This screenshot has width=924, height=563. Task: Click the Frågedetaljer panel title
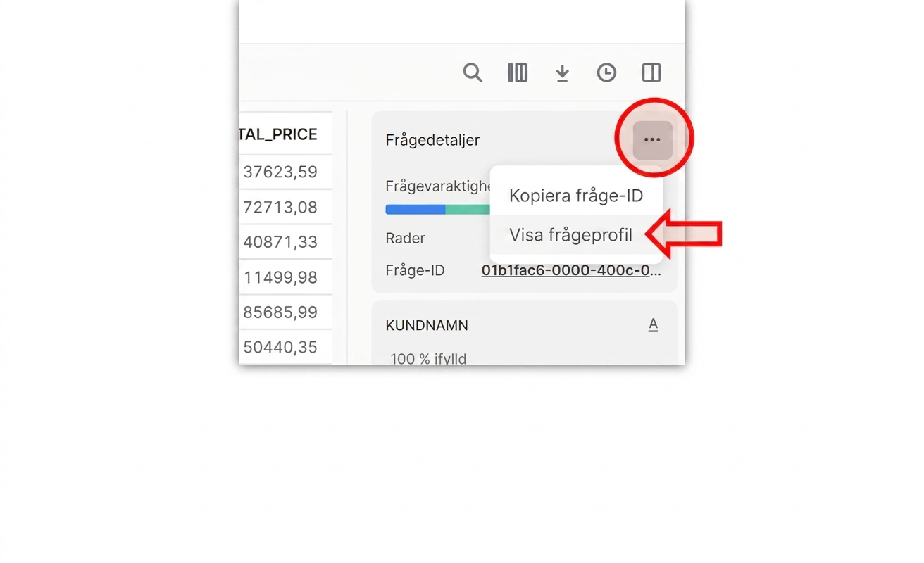(x=432, y=140)
